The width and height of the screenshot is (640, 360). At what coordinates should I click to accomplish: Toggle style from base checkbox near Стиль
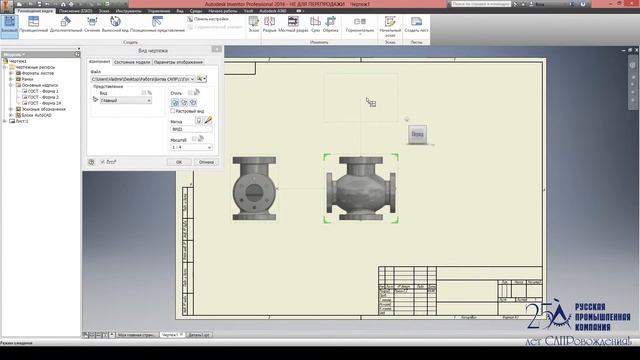click(x=190, y=93)
